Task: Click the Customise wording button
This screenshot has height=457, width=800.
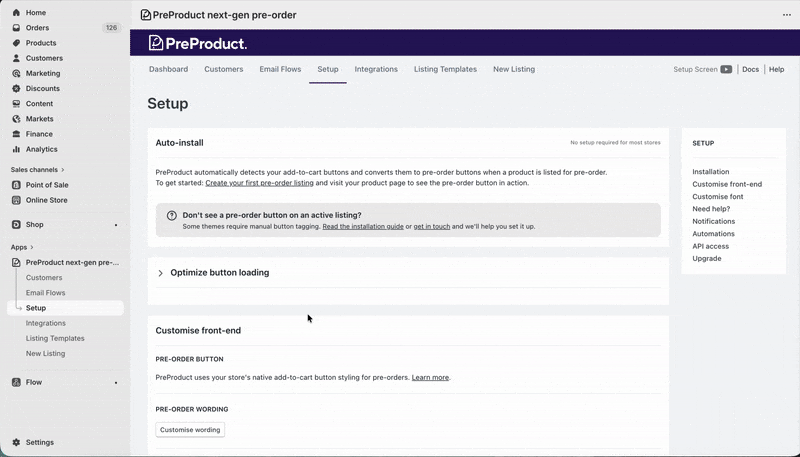Action: tap(190, 430)
